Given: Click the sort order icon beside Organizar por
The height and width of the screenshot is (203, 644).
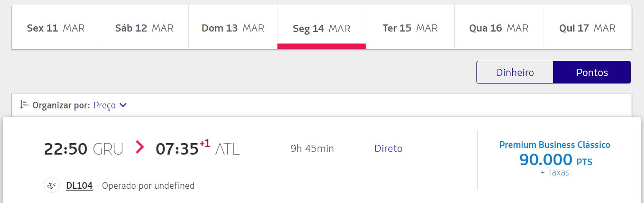Looking at the screenshot, I should click(x=24, y=105).
